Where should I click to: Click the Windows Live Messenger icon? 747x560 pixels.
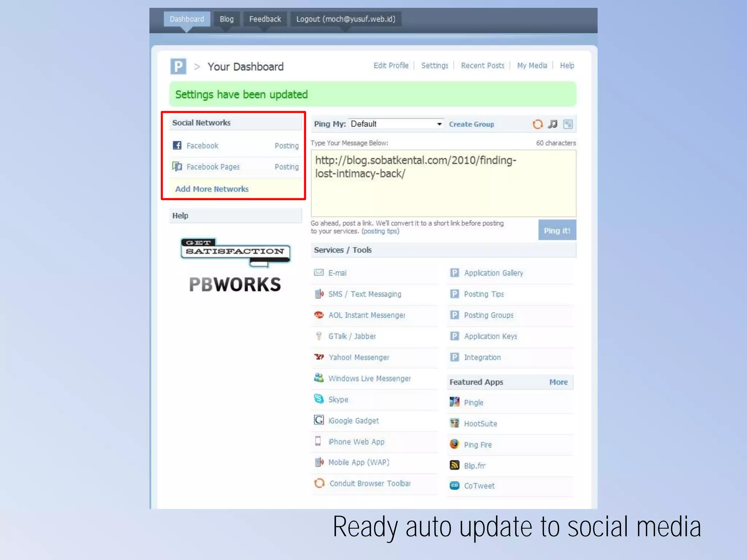pyautogui.click(x=319, y=378)
